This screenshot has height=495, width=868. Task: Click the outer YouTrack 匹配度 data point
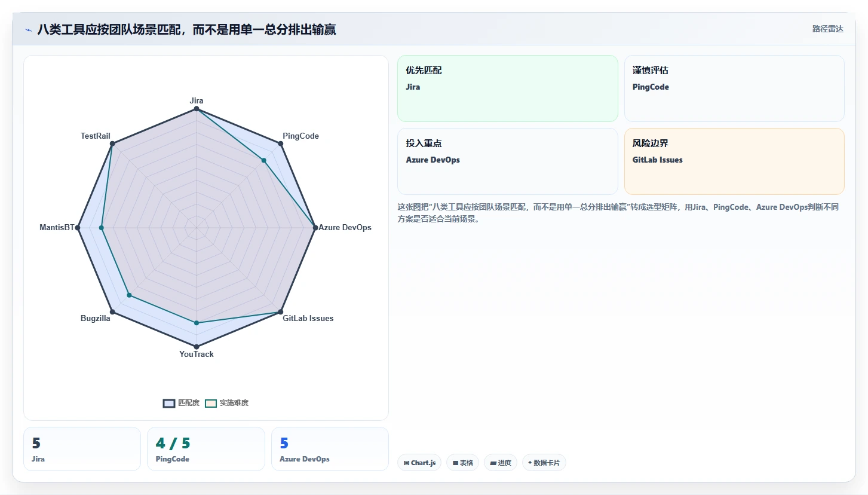click(x=197, y=346)
